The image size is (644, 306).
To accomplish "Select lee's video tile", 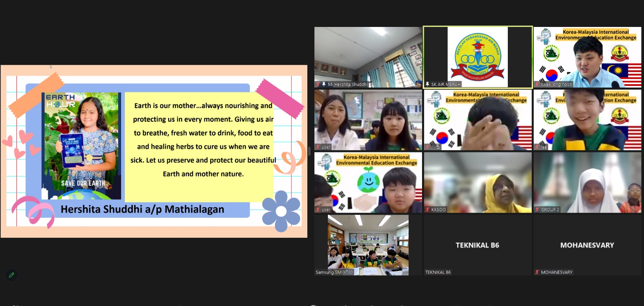I will coord(587,120).
